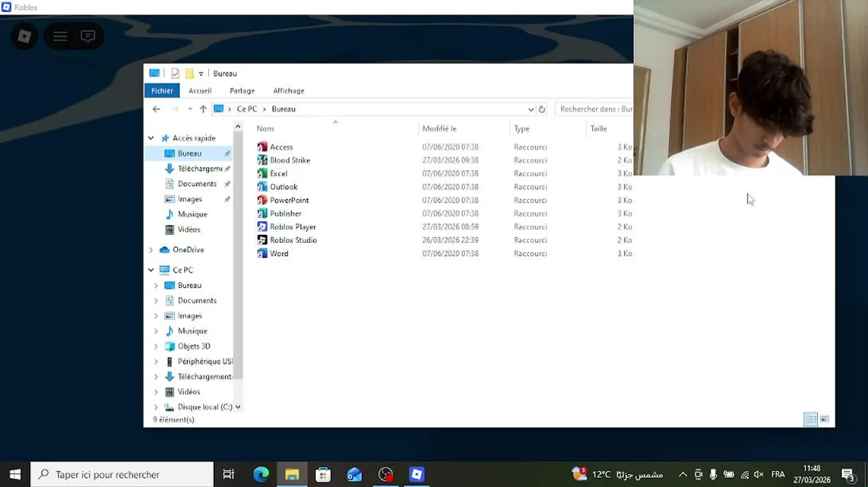
Task: Open the Access shortcut icon
Action: pos(262,147)
